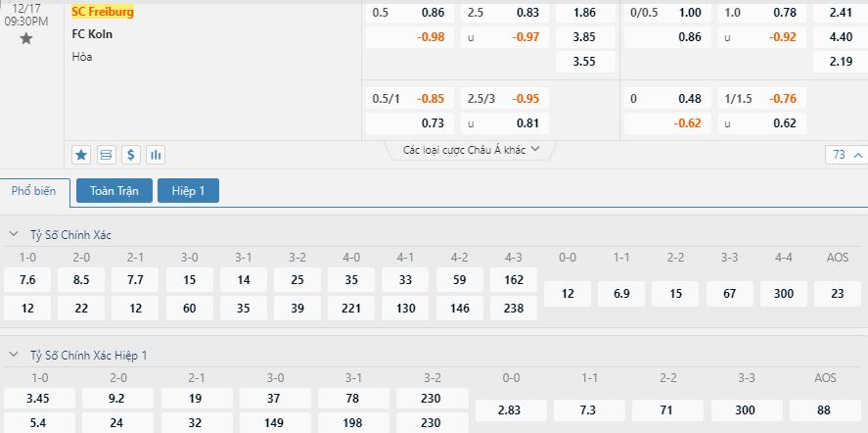Select the 3.55 draw odds
Image resolution: width=868 pixels, height=433 pixels.
click(585, 62)
